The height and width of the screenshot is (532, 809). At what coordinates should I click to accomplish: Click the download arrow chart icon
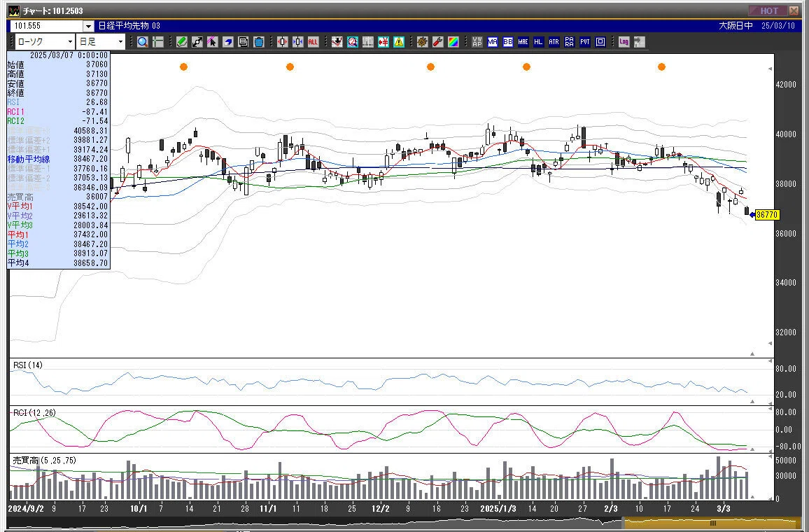337,42
